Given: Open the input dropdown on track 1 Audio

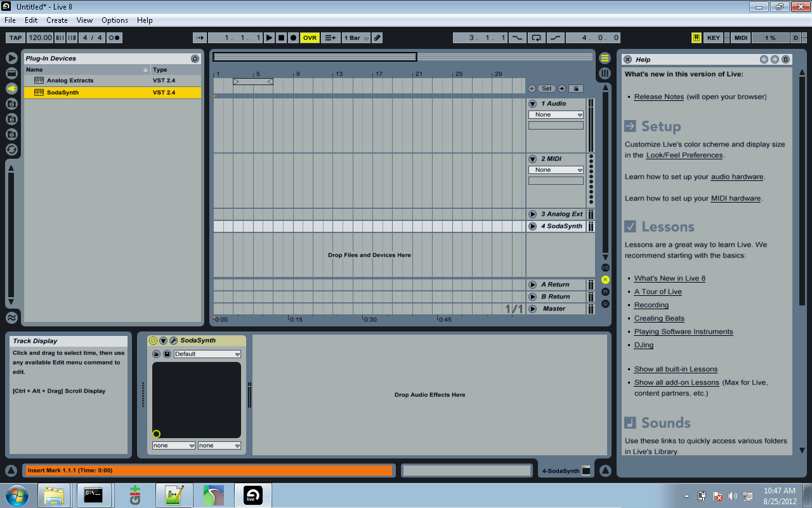Looking at the screenshot, I should point(556,114).
